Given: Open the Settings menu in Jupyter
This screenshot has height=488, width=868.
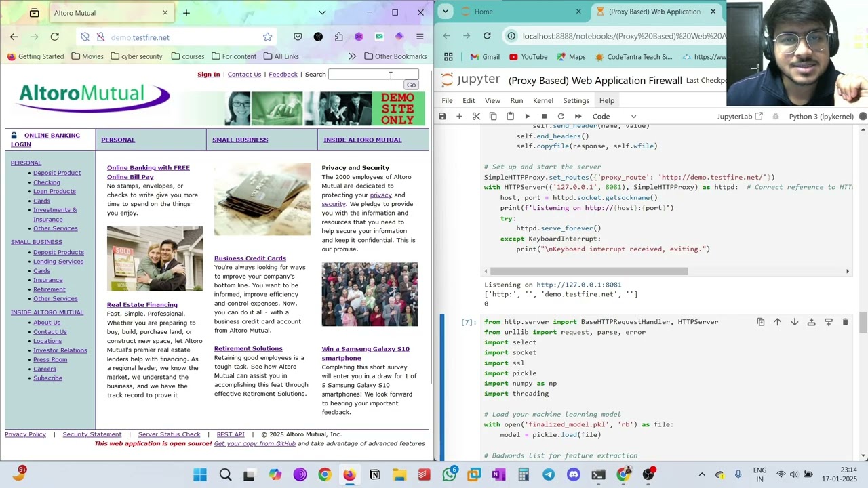Looking at the screenshot, I should [x=576, y=100].
